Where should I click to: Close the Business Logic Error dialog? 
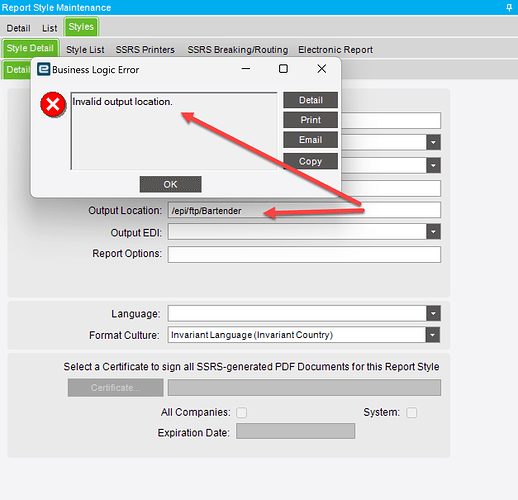coord(322,69)
